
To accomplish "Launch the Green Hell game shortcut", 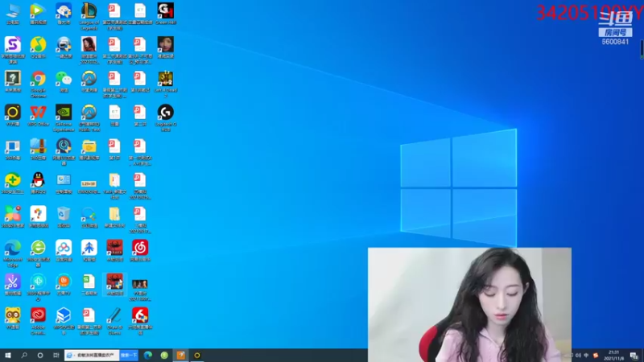I will pos(166,14).
